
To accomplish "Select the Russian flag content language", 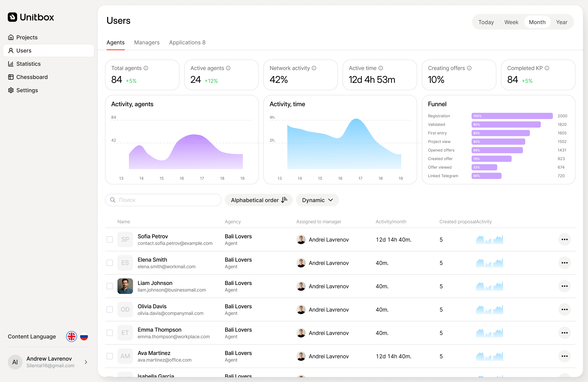I will (x=84, y=337).
